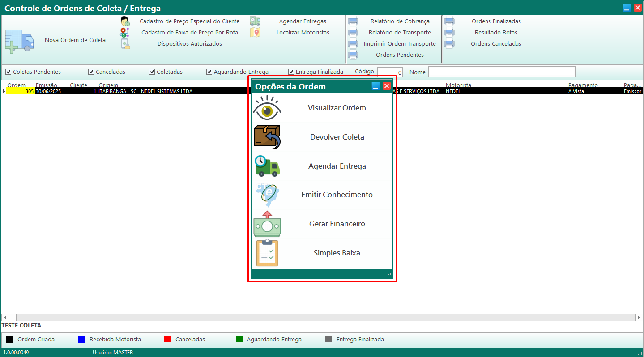
Task: Click the Nome search input field
Action: [501, 72]
